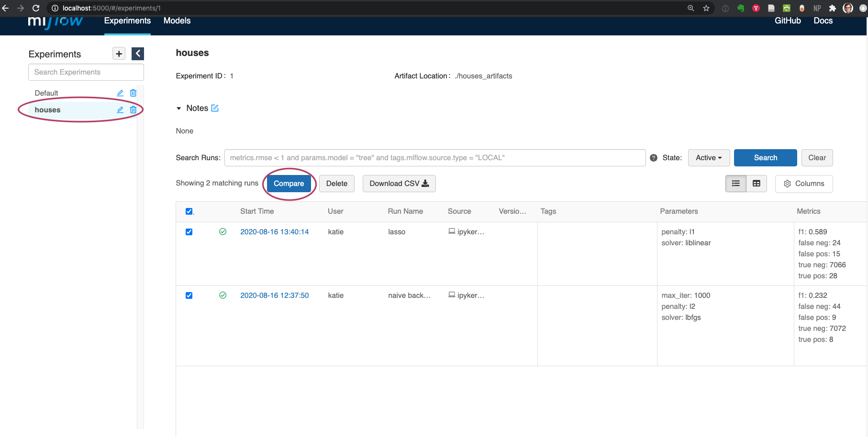Open the browser profile avatar
Viewport: 868px width, 437px height.
point(848,8)
